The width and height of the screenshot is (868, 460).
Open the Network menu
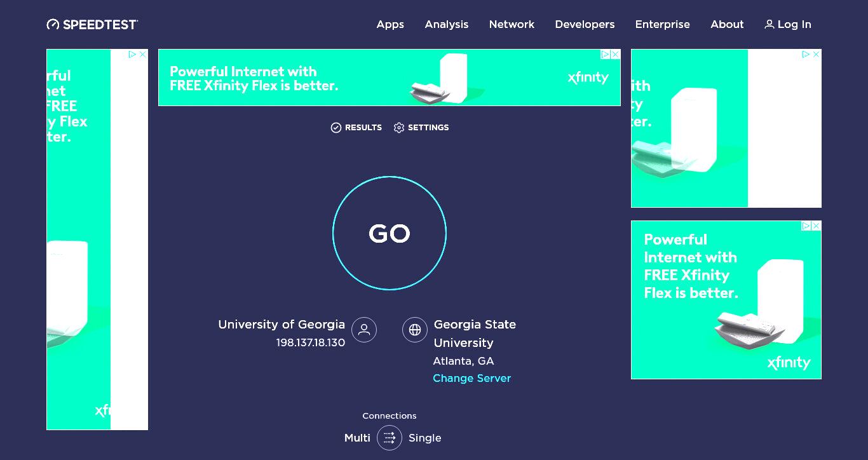coord(512,24)
